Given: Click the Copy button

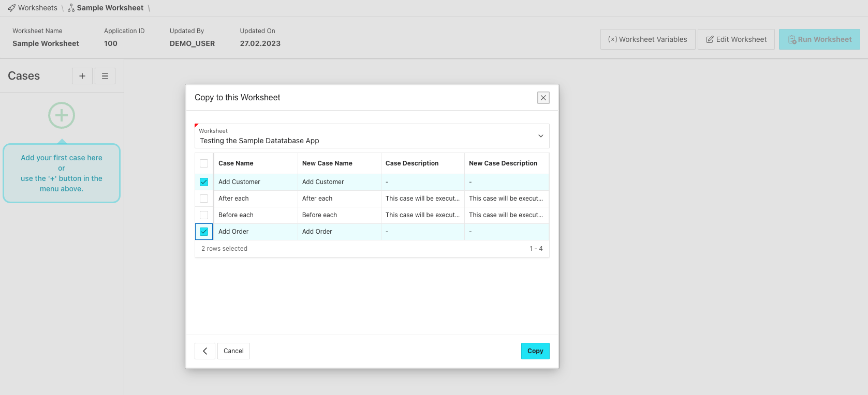Looking at the screenshot, I should pos(535,351).
